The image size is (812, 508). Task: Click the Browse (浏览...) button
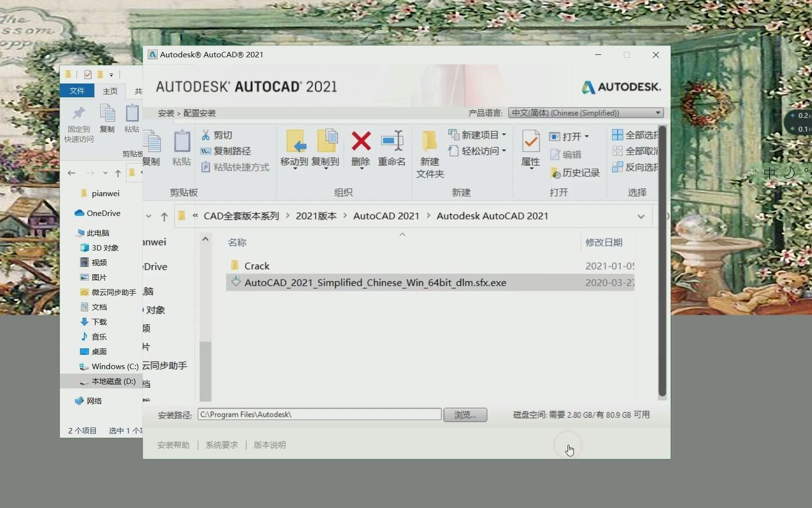[465, 415]
